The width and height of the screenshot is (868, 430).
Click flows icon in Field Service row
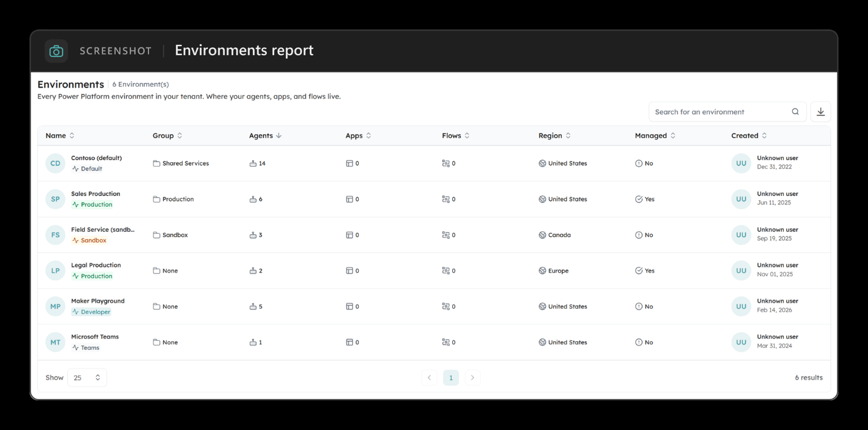(446, 235)
